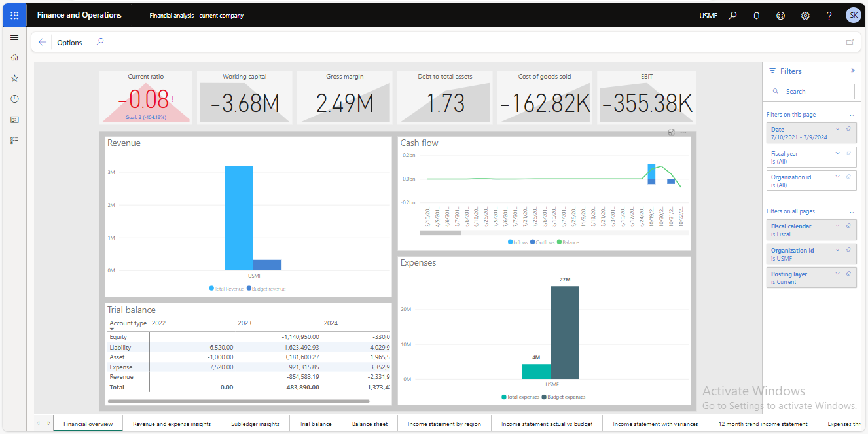Screen dimensions: 868x434
Task: Click the Cash flow chart horizontal scrollbar
Action: pyautogui.click(x=444, y=232)
